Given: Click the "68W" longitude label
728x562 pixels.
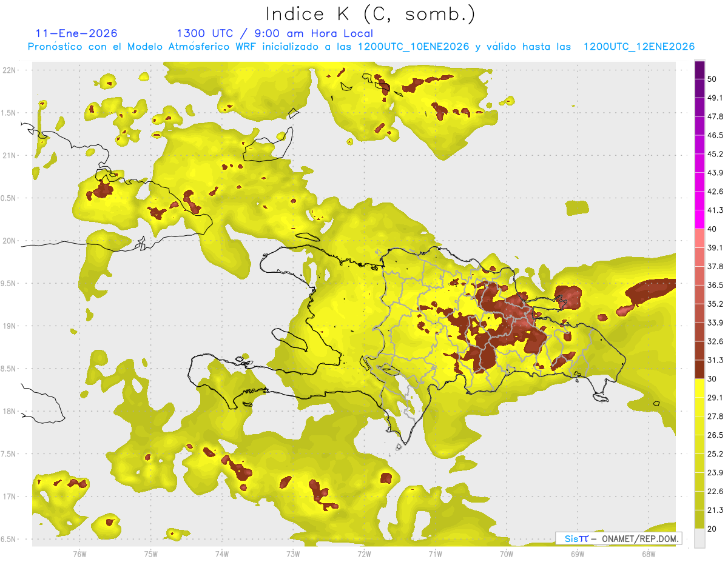Looking at the screenshot, I should [648, 554].
